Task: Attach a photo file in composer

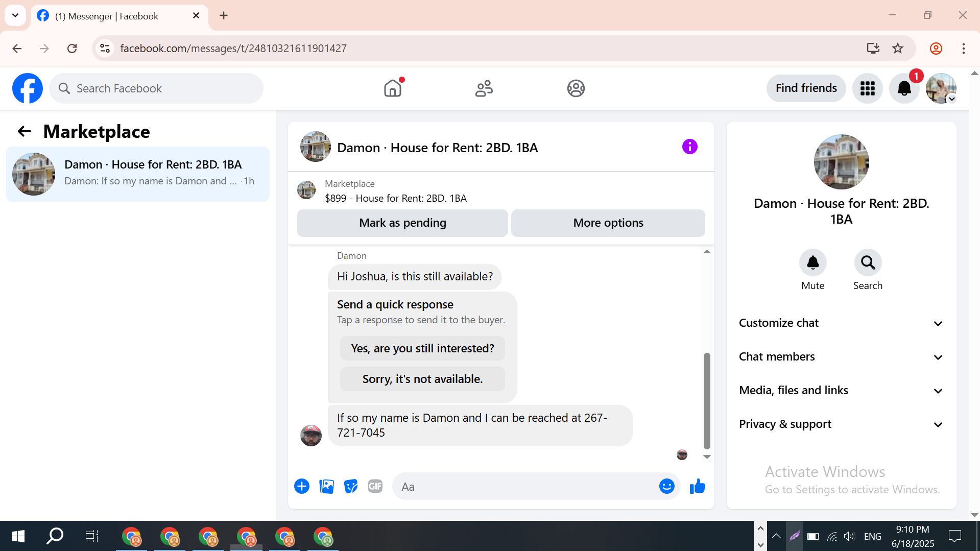Action: [326, 486]
